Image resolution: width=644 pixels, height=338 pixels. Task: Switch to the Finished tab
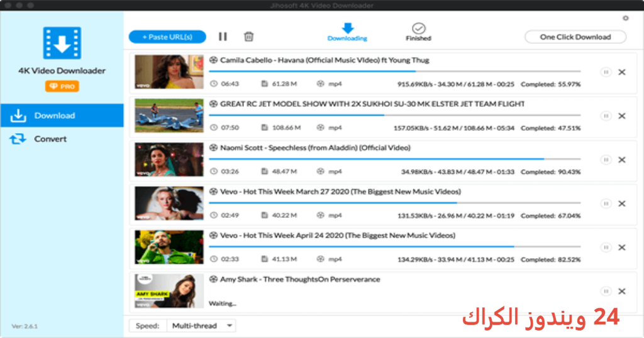pyautogui.click(x=418, y=33)
